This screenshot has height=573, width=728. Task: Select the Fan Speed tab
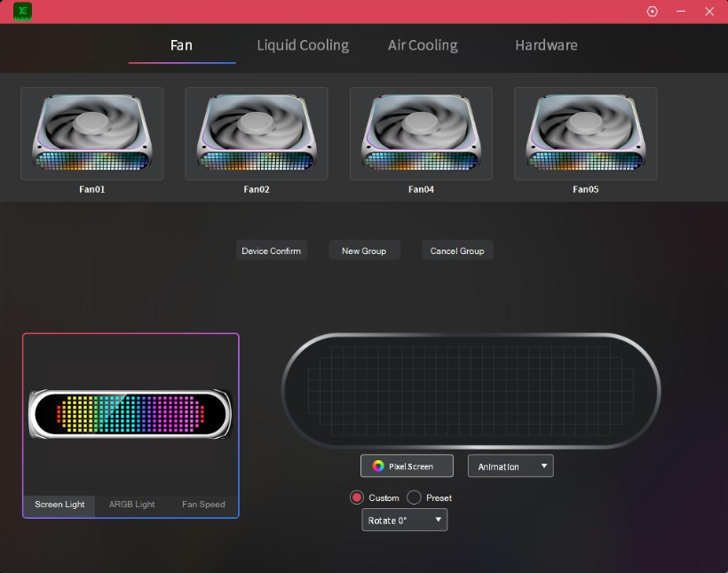(203, 505)
